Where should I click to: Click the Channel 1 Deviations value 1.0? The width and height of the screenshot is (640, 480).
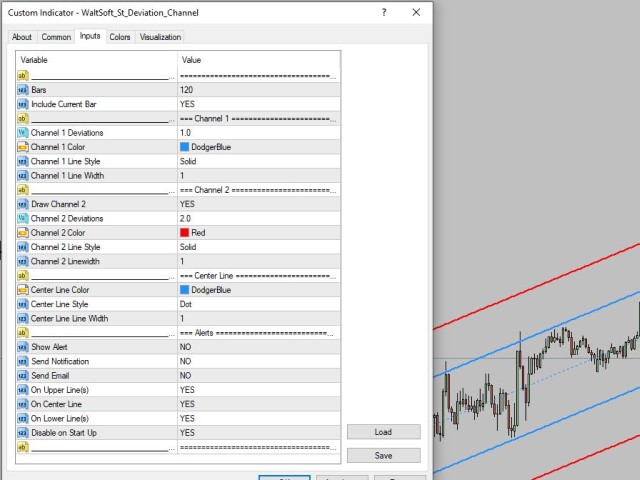pos(259,133)
